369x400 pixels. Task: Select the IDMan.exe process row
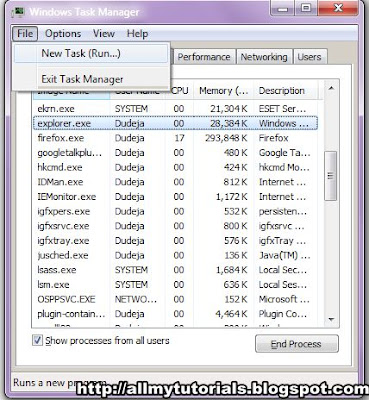[176, 182]
